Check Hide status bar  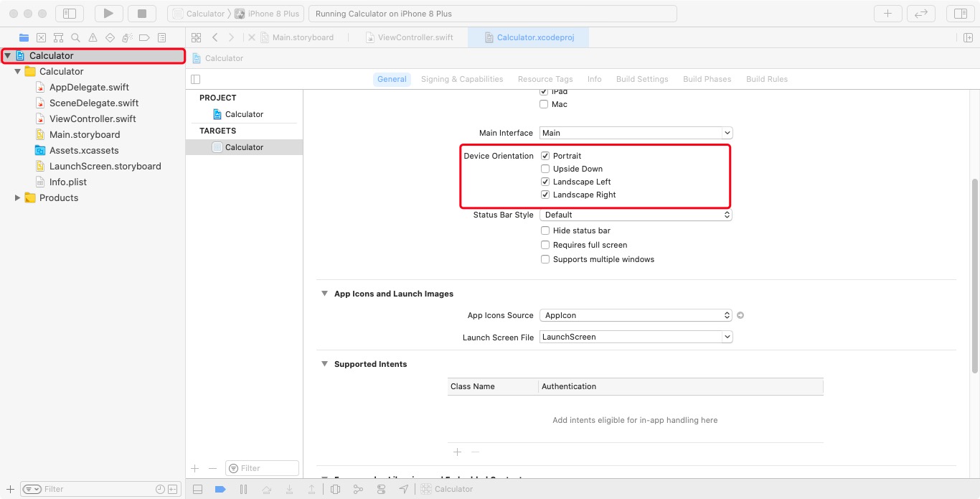[x=545, y=230]
